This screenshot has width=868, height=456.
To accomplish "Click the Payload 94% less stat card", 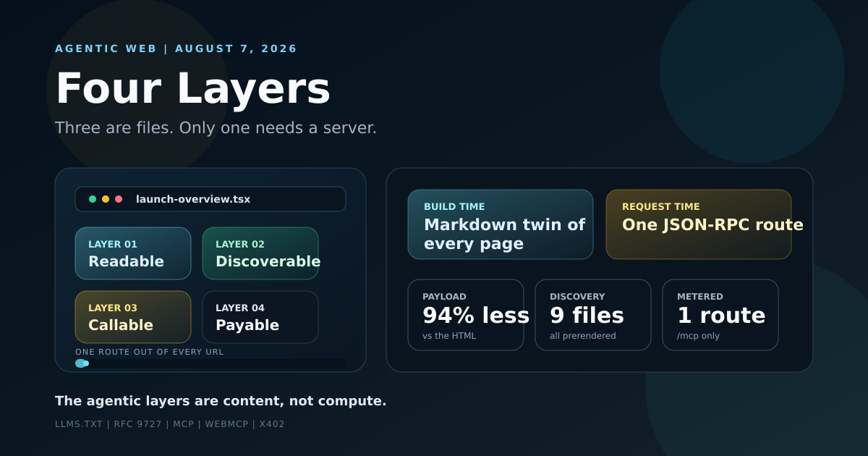I will [x=466, y=315].
